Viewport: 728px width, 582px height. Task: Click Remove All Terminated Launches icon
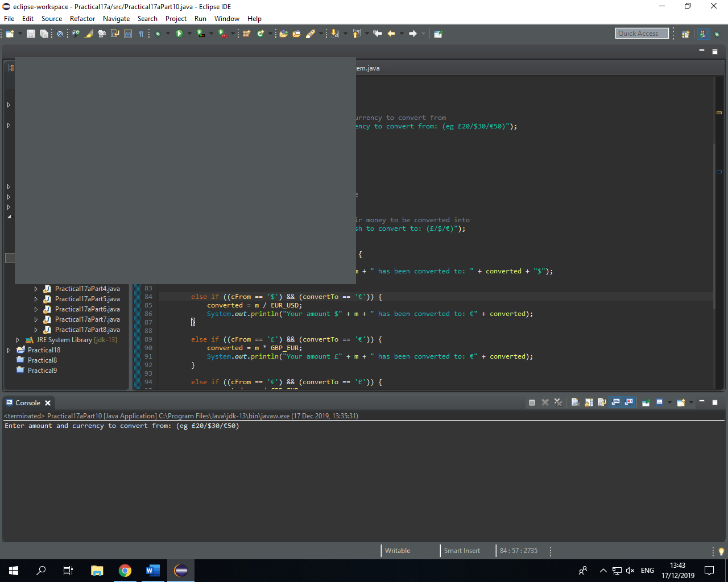558,402
